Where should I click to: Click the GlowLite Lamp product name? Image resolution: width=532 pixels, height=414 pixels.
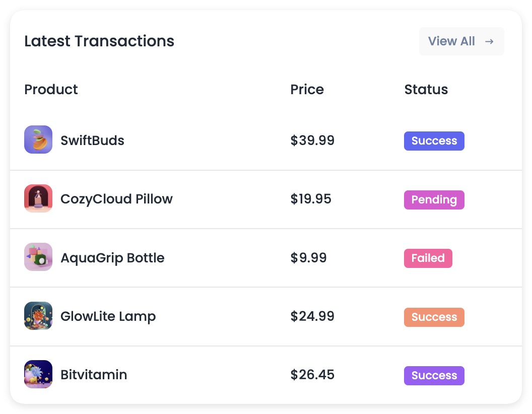coord(108,316)
